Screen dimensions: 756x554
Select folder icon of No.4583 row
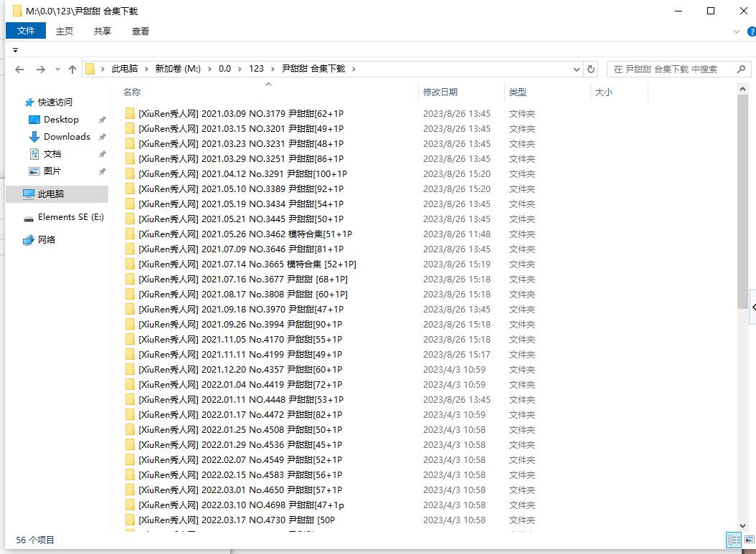pyautogui.click(x=130, y=475)
